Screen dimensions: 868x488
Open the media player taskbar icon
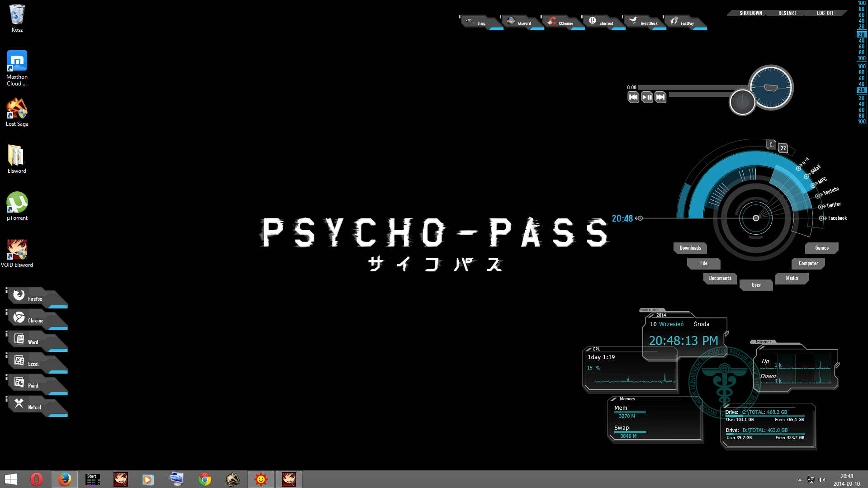[x=148, y=479]
